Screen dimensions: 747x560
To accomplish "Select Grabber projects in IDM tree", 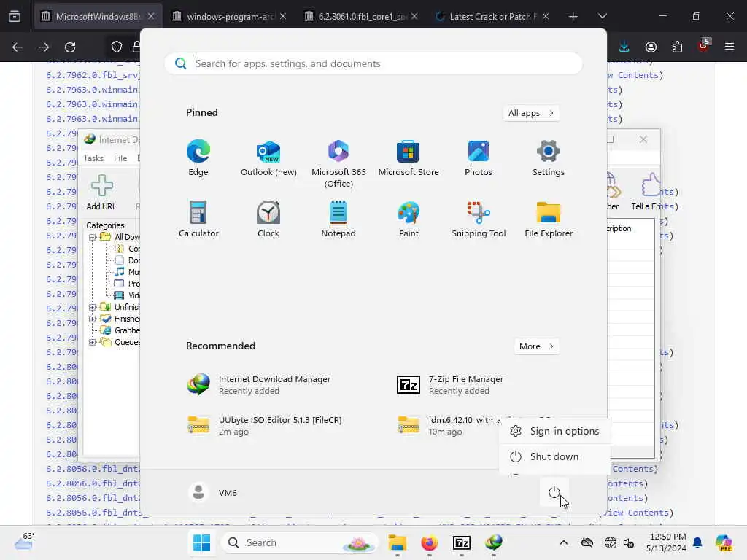I will click(120, 330).
